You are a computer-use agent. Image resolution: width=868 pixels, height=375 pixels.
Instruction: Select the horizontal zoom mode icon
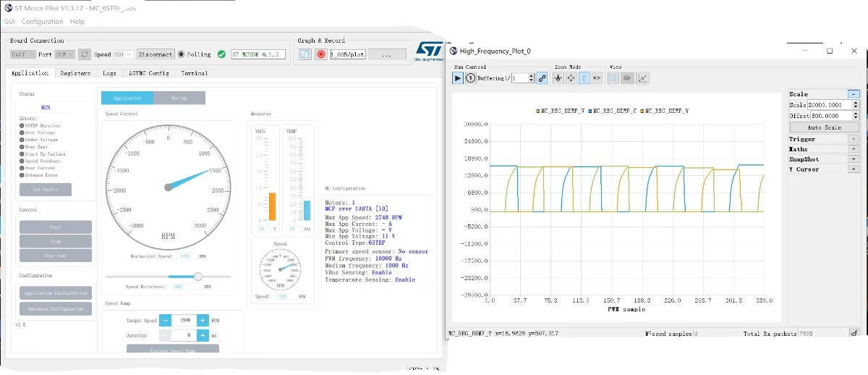pos(597,78)
